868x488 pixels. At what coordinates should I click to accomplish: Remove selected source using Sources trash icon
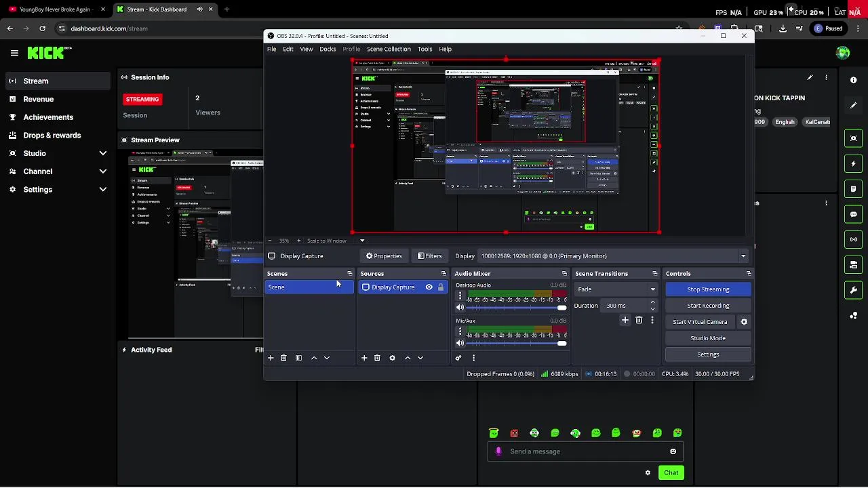point(377,358)
